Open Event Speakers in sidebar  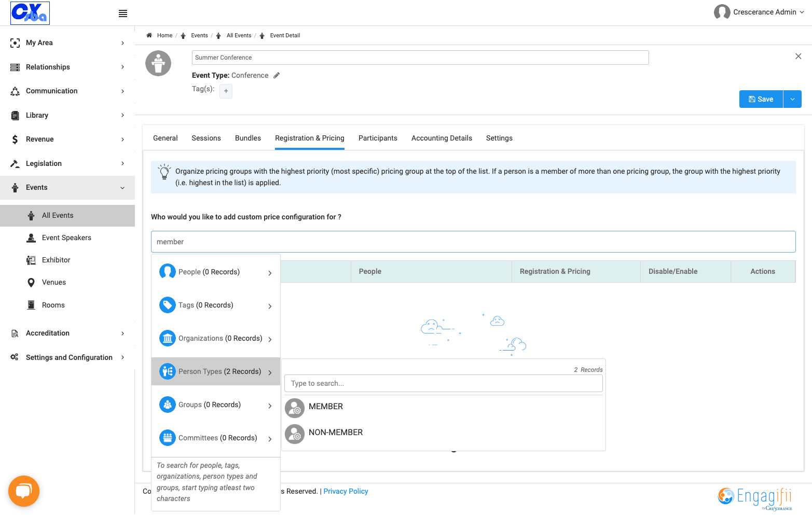66,238
